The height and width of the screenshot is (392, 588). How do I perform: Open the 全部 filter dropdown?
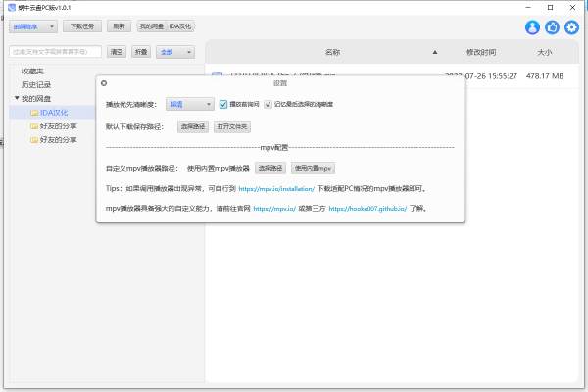[174, 51]
